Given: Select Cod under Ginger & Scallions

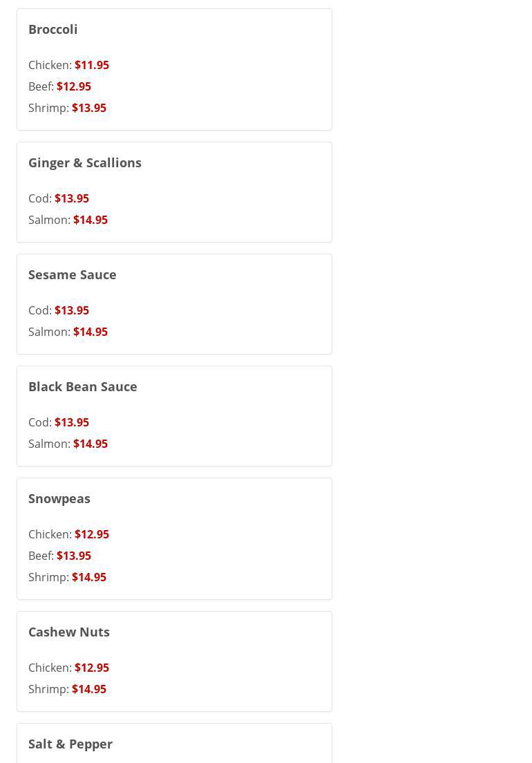Looking at the screenshot, I should click(59, 198).
